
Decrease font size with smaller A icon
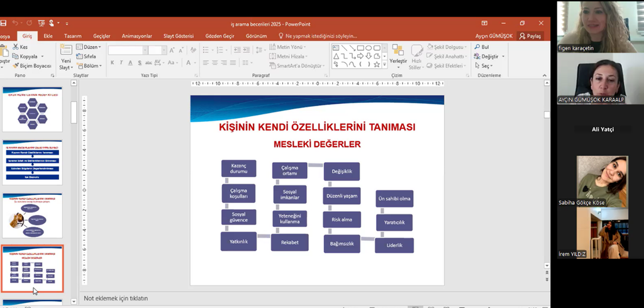pyautogui.click(x=181, y=50)
